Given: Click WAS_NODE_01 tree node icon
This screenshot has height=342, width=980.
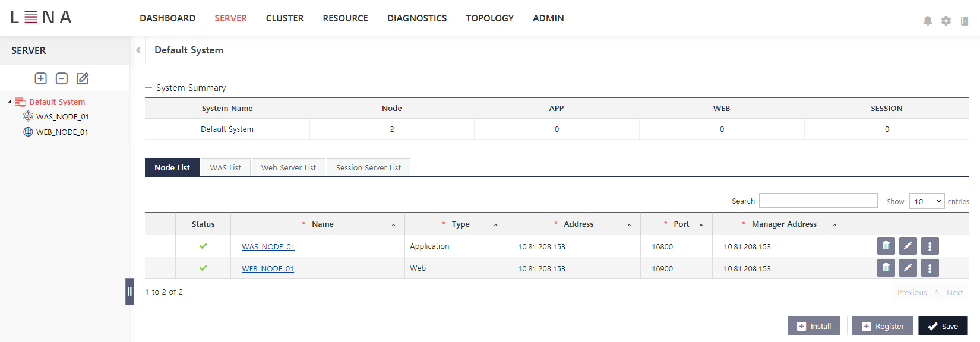Looking at the screenshot, I should coord(28,116).
